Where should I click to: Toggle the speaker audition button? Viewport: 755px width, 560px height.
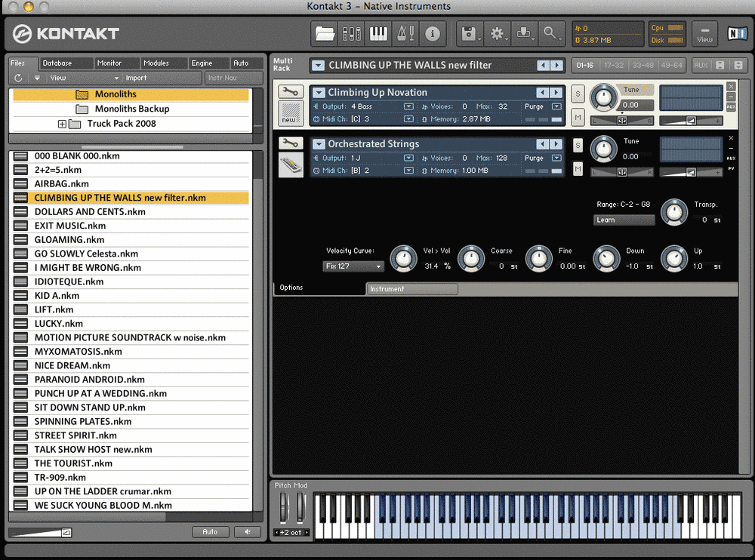click(248, 532)
